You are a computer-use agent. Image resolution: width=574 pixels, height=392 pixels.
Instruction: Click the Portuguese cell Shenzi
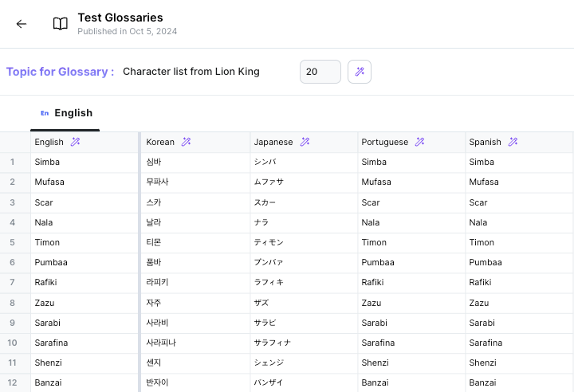[411, 363]
